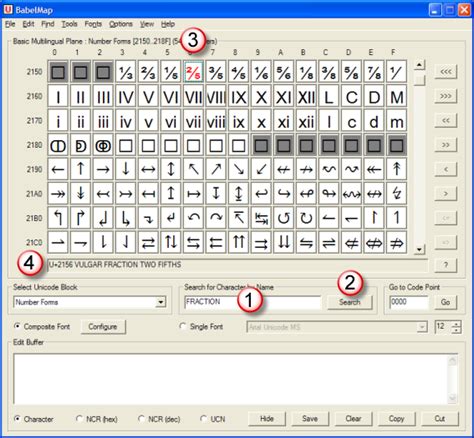Viewport: 474px width, 438px height.
Task: Click the character grid scrollbar down arrow
Action: tap(420, 249)
